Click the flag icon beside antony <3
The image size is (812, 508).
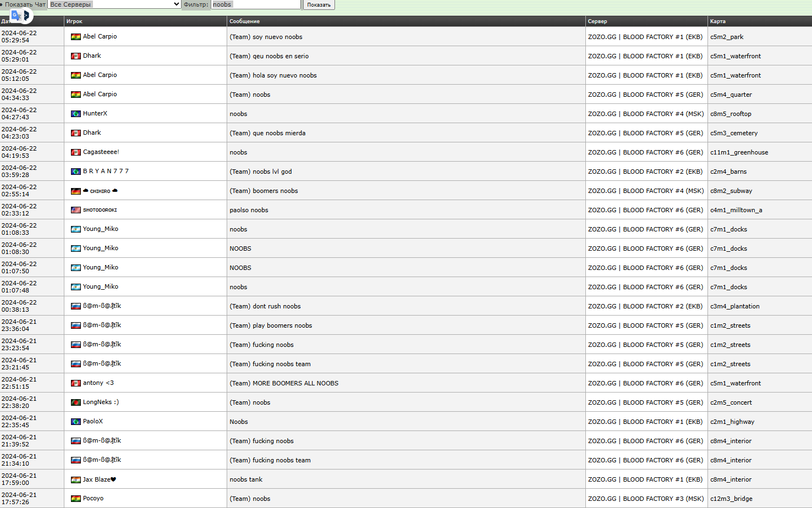tap(76, 383)
